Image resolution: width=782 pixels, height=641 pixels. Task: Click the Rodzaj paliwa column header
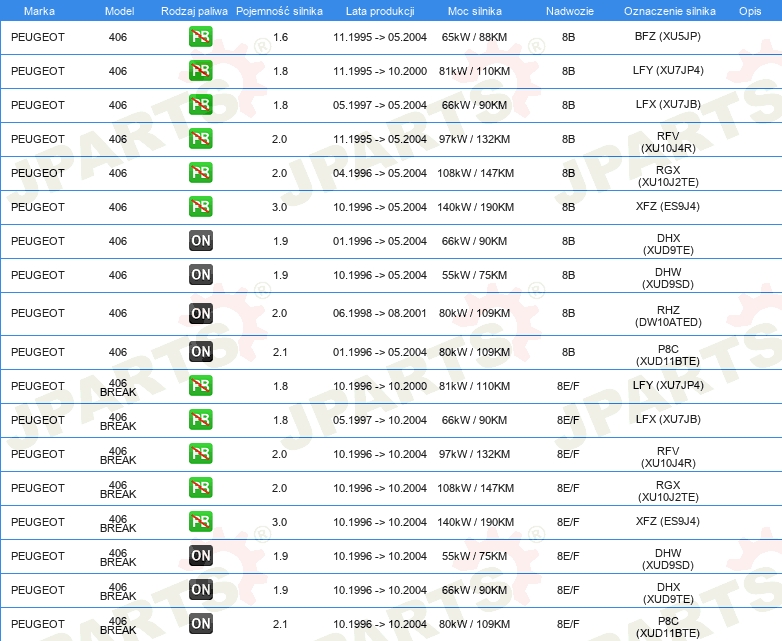pyautogui.click(x=194, y=11)
